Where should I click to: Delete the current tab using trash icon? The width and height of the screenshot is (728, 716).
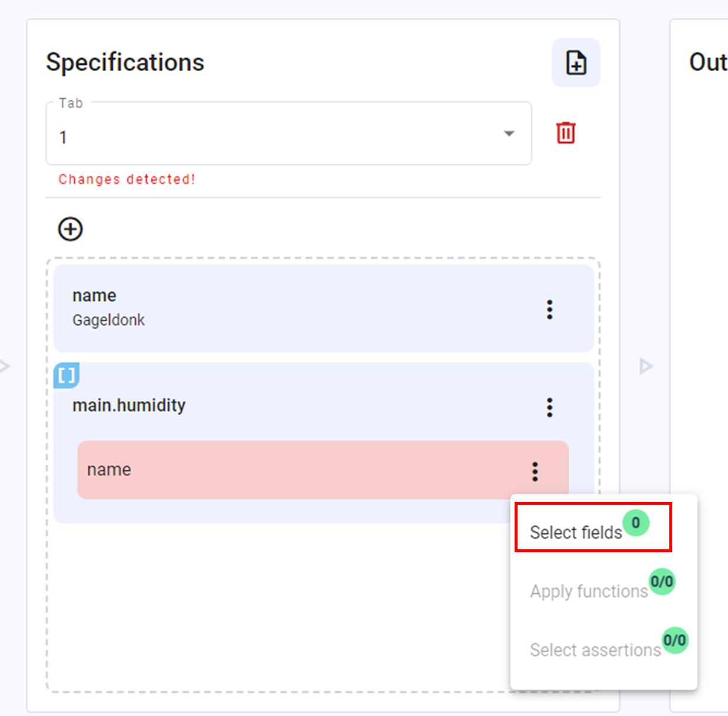click(566, 133)
